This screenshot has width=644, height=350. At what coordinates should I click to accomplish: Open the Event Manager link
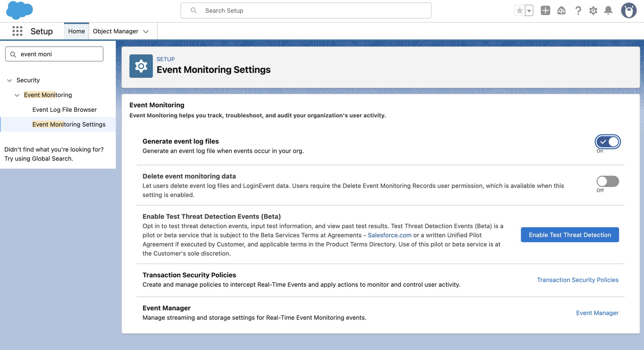tap(597, 313)
